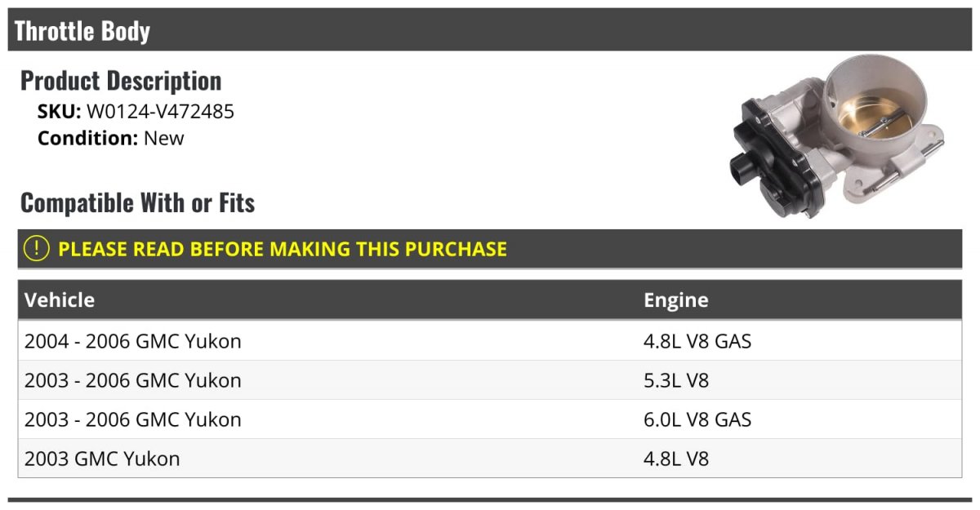Select the condition value New
The height and width of the screenshot is (510, 980).
[x=164, y=138]
